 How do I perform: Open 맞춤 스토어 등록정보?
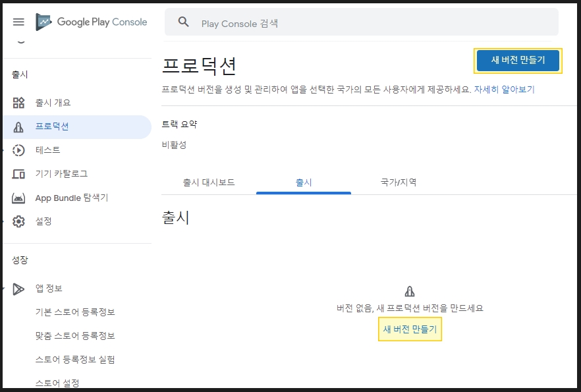click(x=75, y=336)
